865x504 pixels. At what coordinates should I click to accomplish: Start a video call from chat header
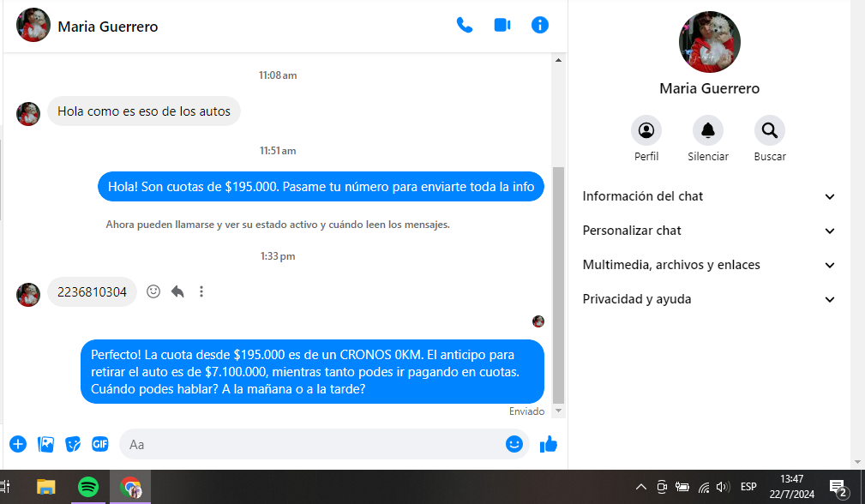pyautogui.click(x=502, y=25)
